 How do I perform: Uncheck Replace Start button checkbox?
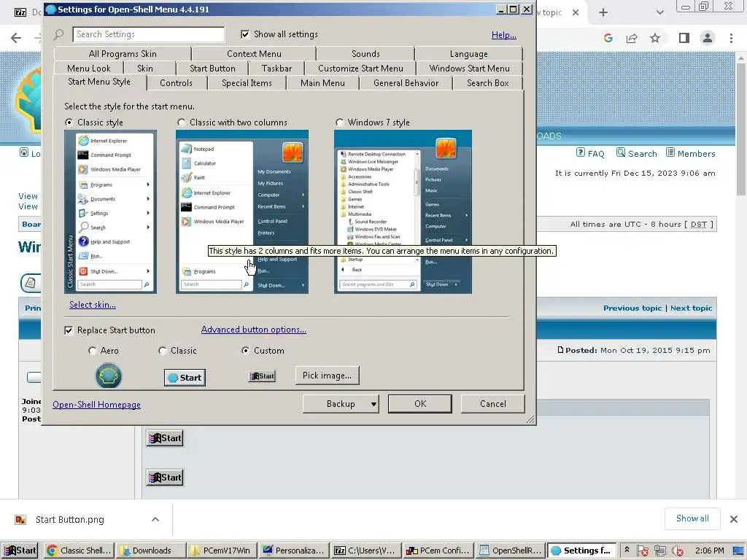pyautogui.click(x=69, y=330)
